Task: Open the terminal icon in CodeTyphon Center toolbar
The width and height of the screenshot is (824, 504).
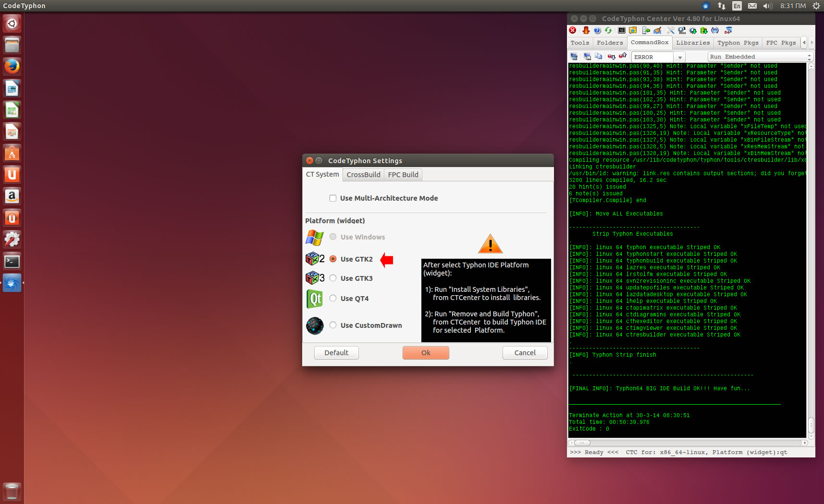Action: [622, 30]
